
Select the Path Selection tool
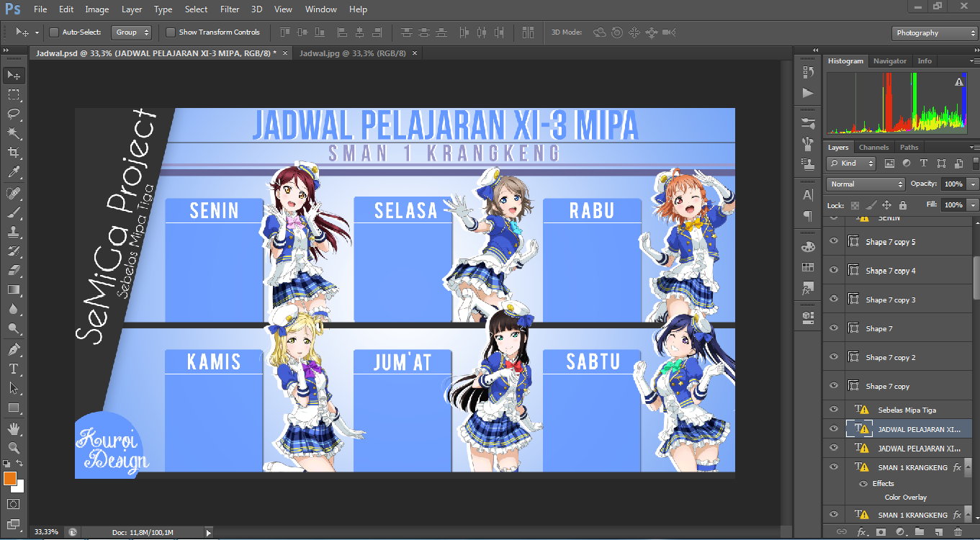[x=14, y=389]
